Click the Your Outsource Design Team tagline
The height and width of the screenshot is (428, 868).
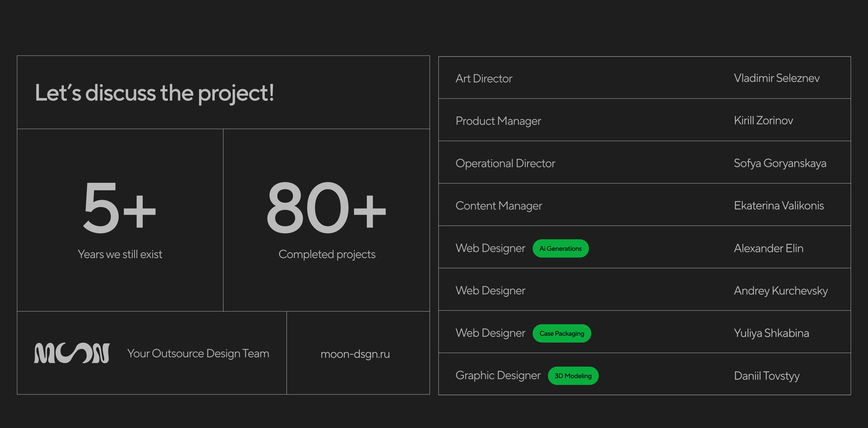(198, 354)
